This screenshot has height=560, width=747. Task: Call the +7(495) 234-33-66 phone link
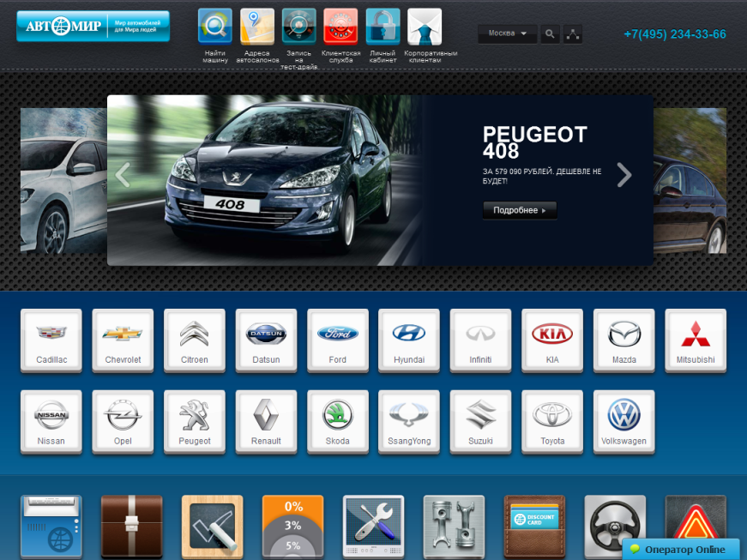675,34
